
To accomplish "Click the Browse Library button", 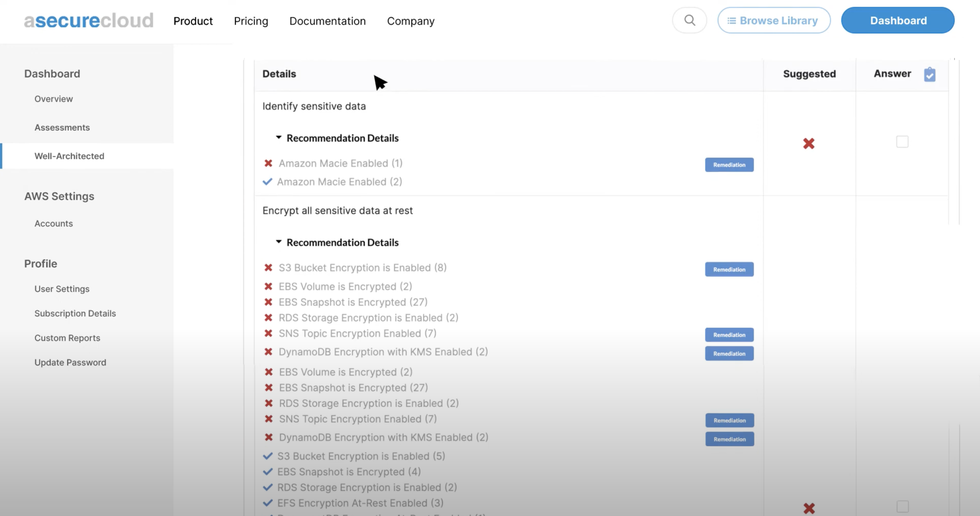I will tap(774, 20).
